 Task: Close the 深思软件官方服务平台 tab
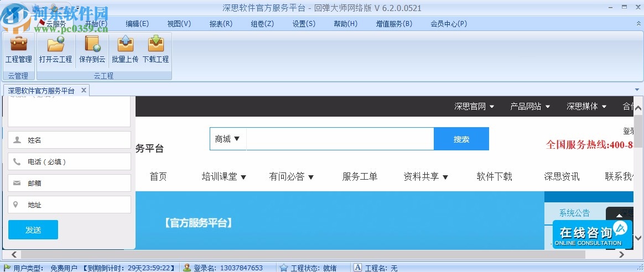coord(84,90)
